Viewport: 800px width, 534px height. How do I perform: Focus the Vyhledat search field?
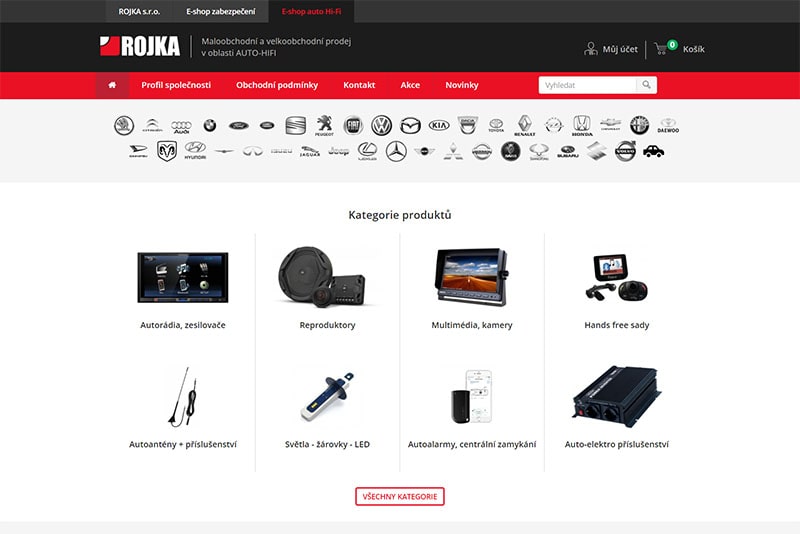coord(587,85)
